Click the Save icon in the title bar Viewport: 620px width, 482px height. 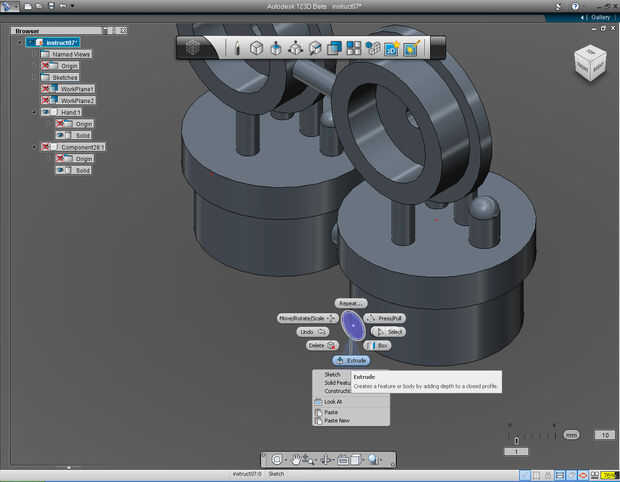coord(51,6)
